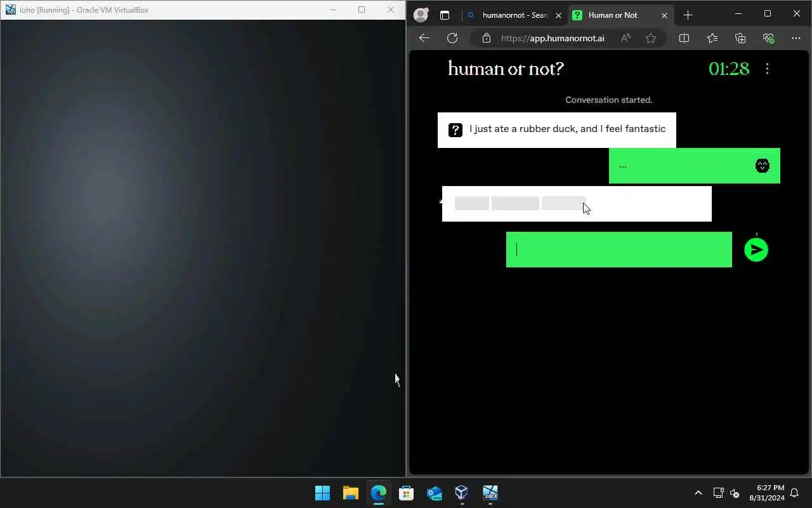This screenshot has height=508, width=812.
Task: Close the Human or Not tab
Action: (664, 15)
